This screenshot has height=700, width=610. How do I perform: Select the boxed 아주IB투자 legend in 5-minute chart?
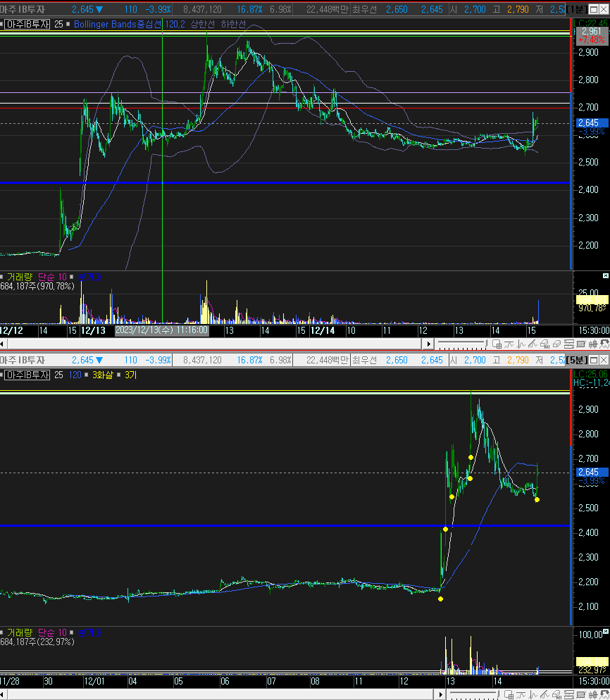[x=27, y=375]
